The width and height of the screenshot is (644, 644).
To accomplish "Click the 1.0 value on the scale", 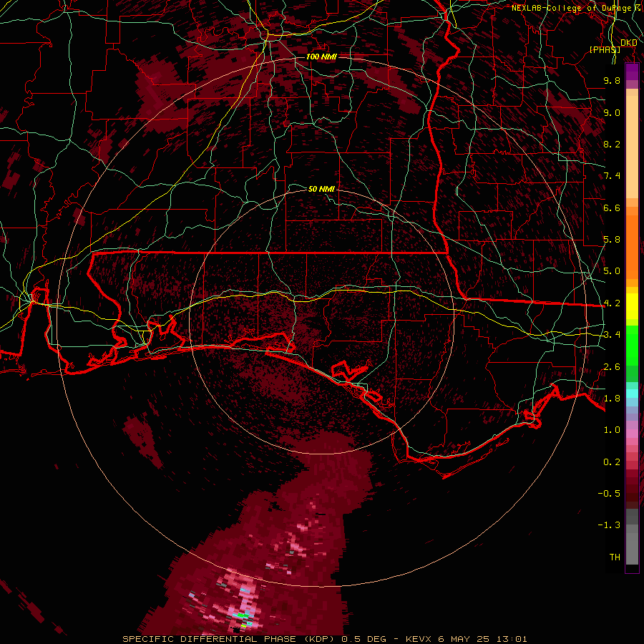I will 612,430.
